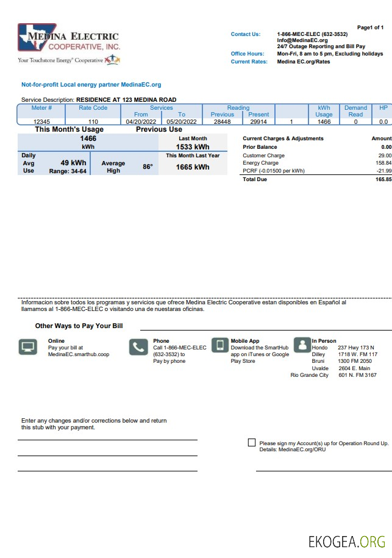The width and height of the screenshot is (392, 558).
Task: Click the Daily Avg 49 kWh value
Action: point(73,163)
